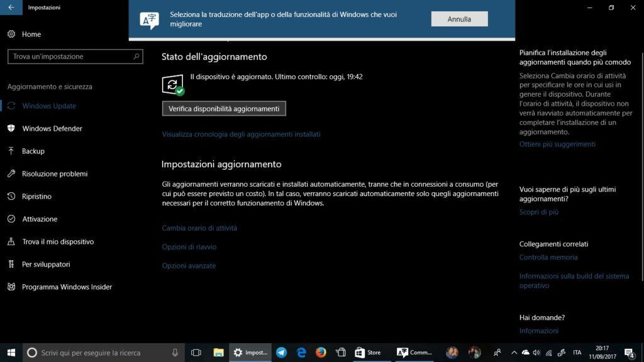The height and width of the screenshot is (362, 644).
Task: Click the Cortana microphone icon
Action: [175, 353]
